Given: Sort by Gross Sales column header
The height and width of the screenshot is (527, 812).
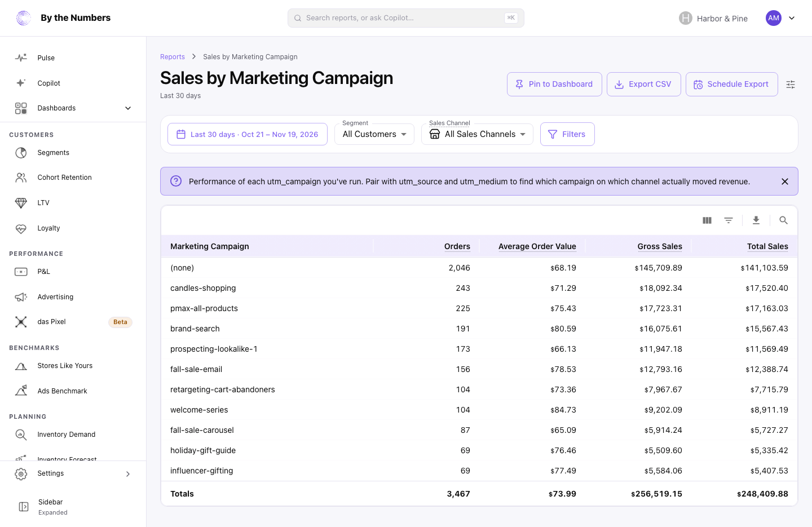Looking at the screenshot, I should (660, 246).
